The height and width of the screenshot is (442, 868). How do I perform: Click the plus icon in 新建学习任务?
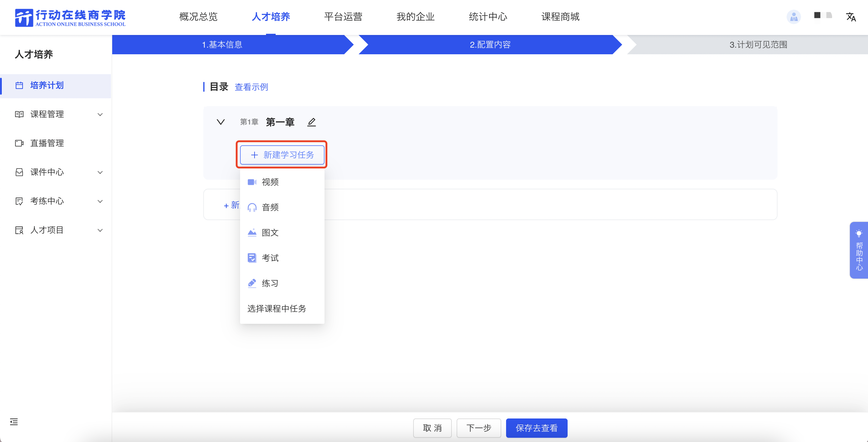[255, 155]
